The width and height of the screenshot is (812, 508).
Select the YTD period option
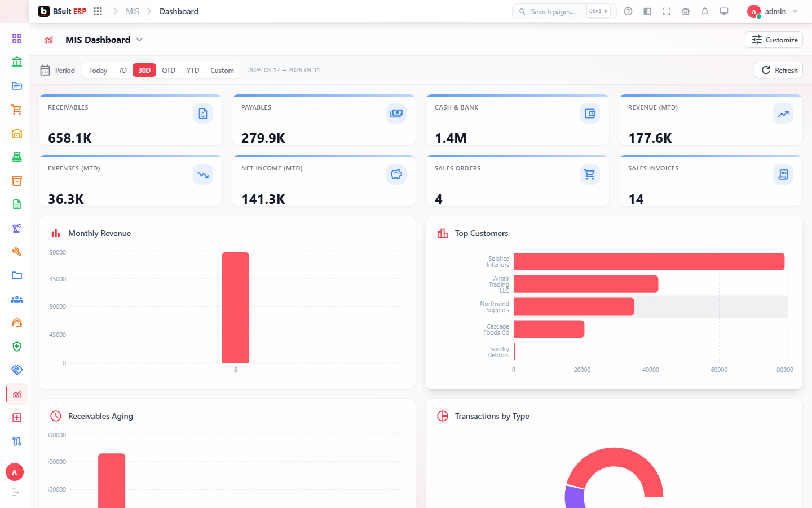[x=193, y=71]
